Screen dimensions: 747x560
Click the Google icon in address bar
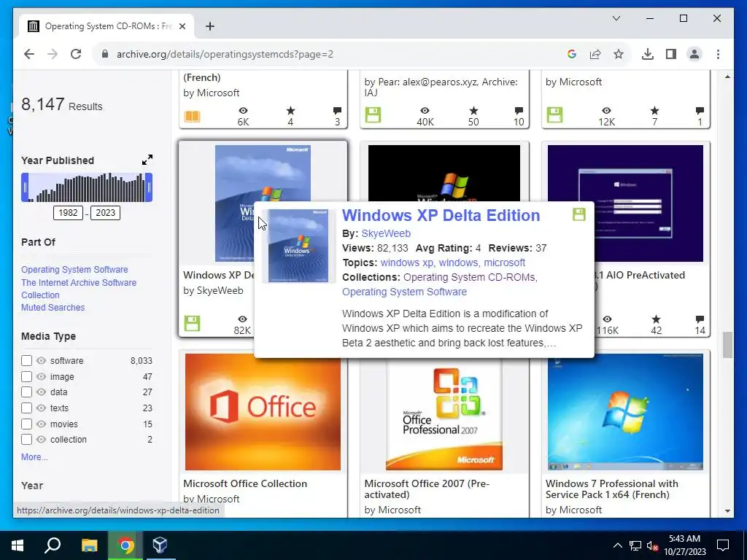point(572,54)
